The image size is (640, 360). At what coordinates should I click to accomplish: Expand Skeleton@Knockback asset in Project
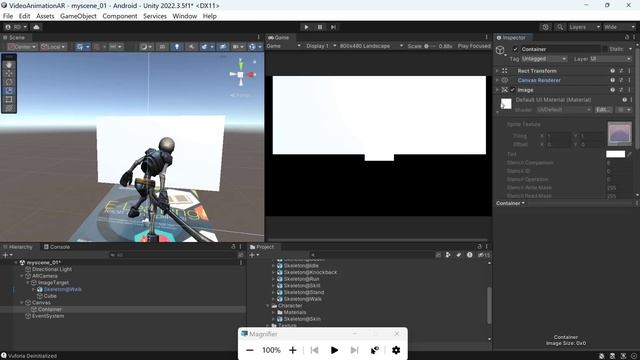[273, 272]
